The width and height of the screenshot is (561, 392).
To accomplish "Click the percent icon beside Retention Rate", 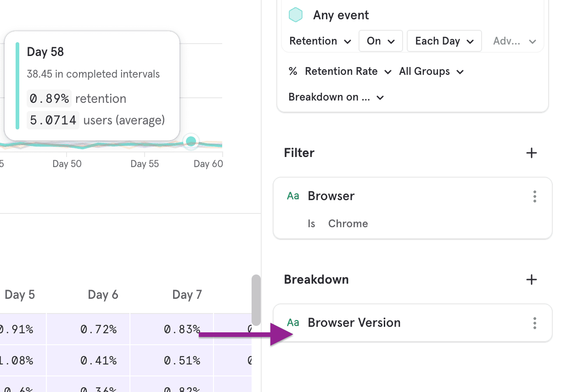I will (x=293, y=72).
